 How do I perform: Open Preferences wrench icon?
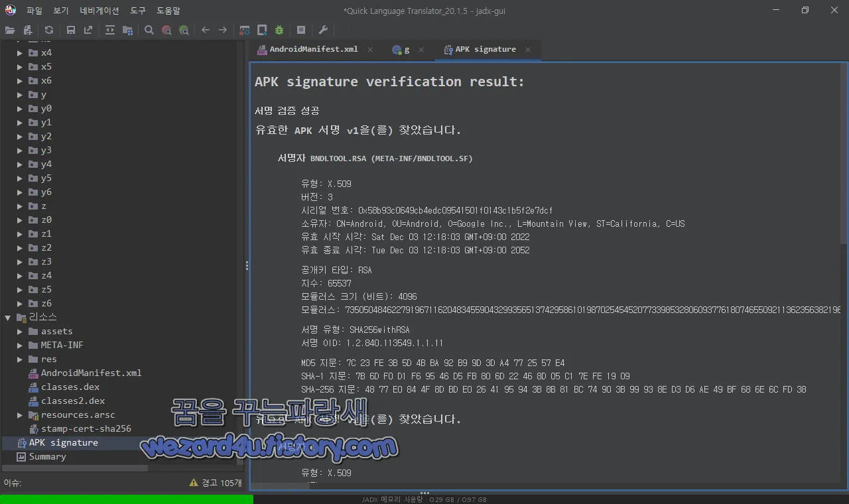pos(323,30)
